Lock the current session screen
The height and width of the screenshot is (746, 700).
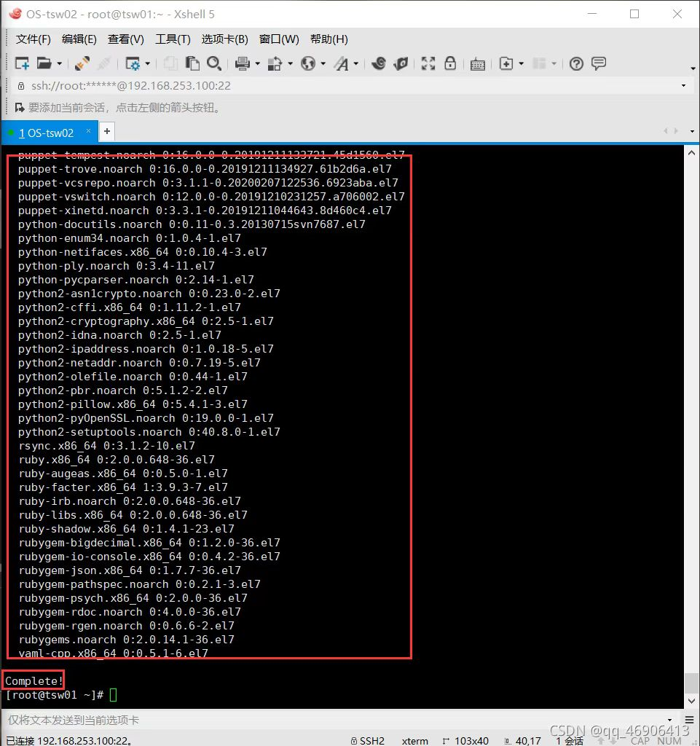[x=451, y=63]
